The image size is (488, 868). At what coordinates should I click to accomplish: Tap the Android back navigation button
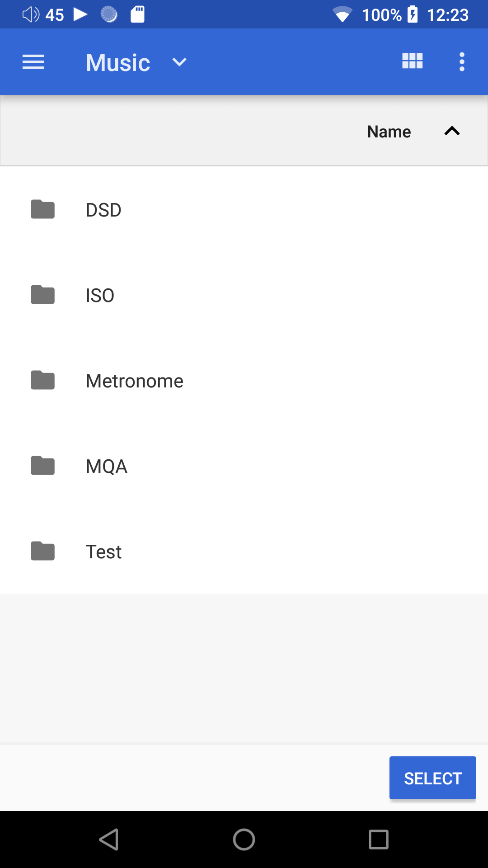109,840
